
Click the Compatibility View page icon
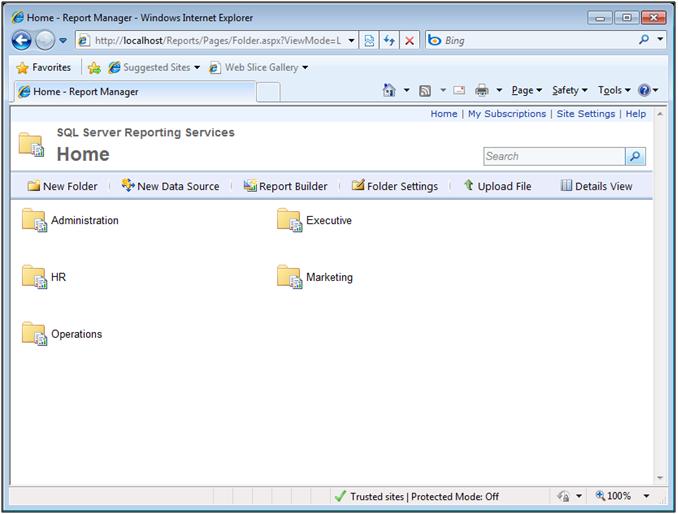click(x=369, y=41)
